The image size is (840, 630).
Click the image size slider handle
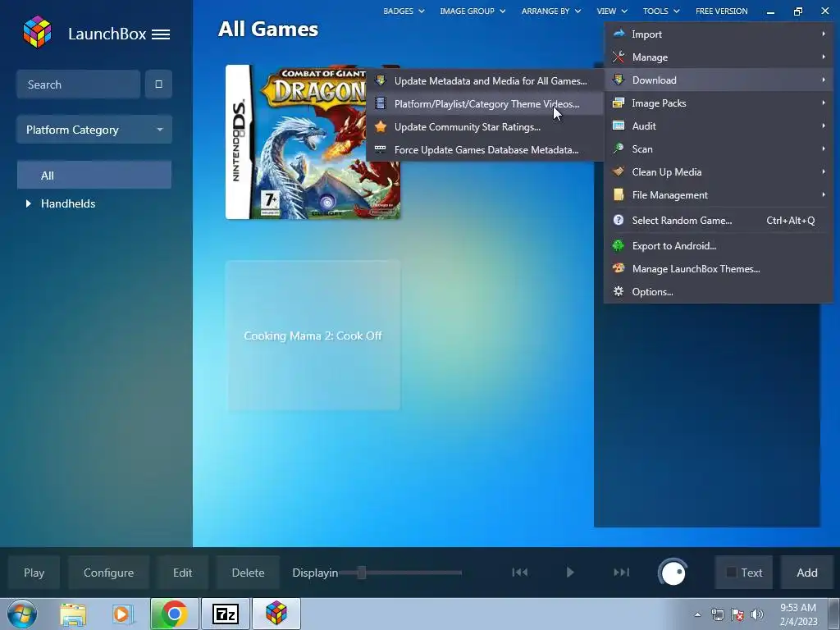pos(362,573)
